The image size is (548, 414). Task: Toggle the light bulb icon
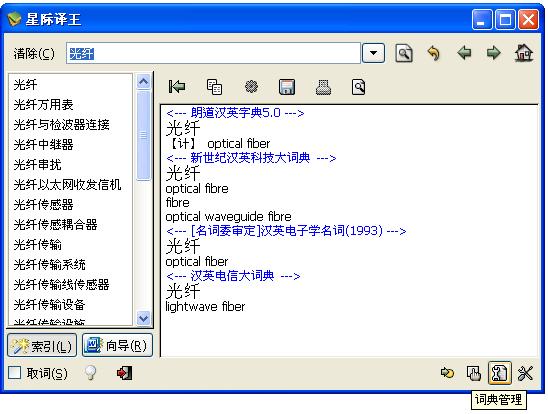point(91,372)
